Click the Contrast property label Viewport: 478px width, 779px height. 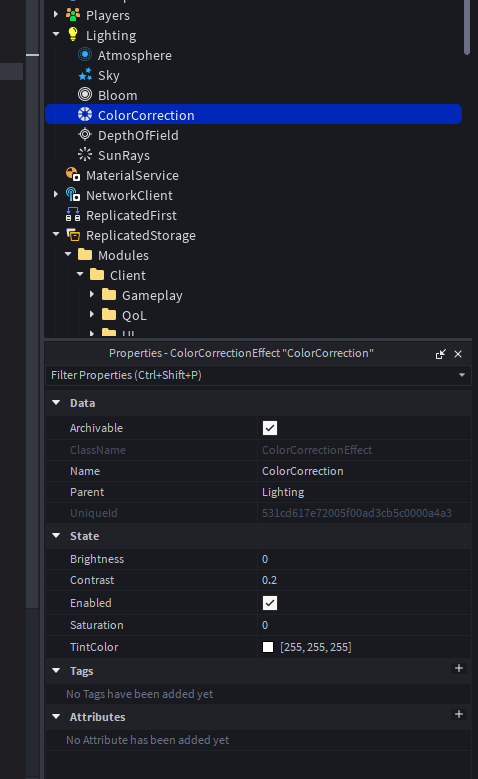click(x=92, y=580)
